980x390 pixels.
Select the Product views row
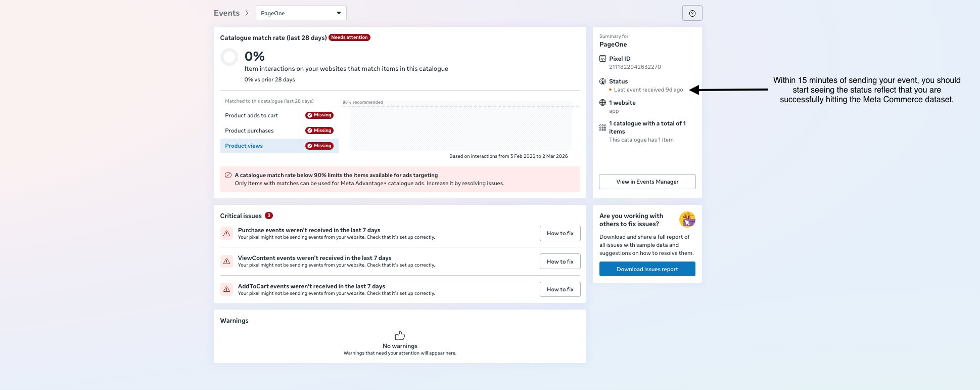click(x=279, y=146)
